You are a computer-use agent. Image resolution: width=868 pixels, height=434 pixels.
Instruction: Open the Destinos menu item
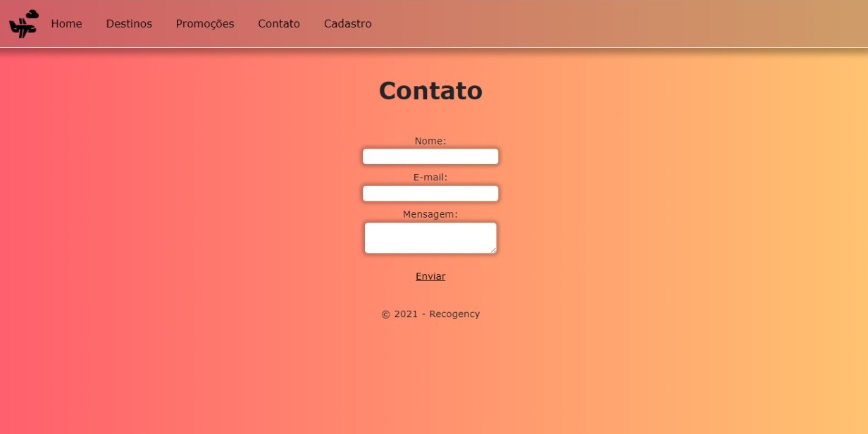[x=129, y=24]
